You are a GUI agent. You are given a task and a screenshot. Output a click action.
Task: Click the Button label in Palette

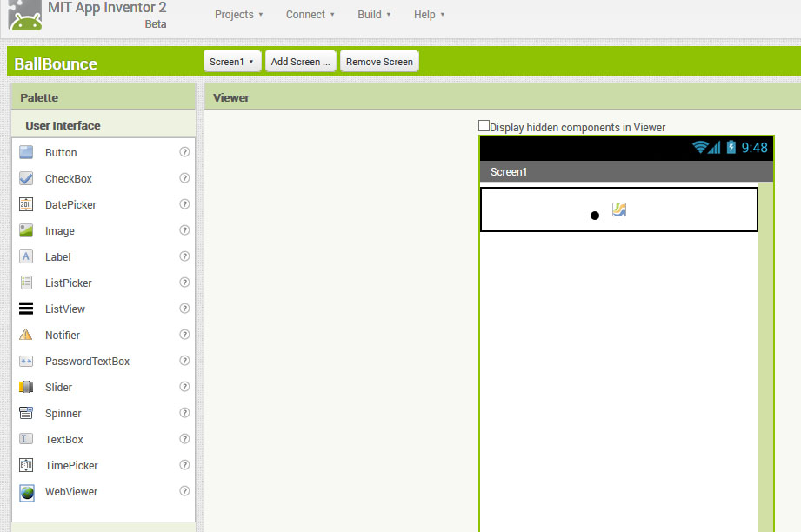[61, 153]
